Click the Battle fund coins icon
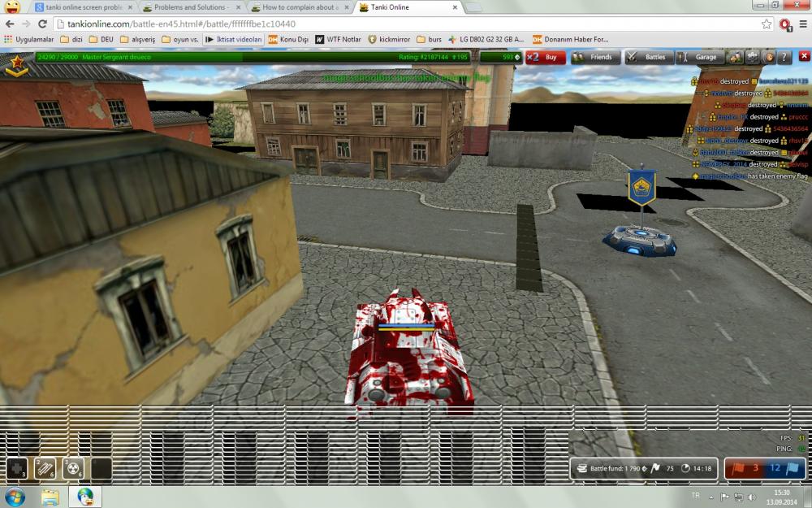This screenshot has height=508, width=812. point(582,469)
